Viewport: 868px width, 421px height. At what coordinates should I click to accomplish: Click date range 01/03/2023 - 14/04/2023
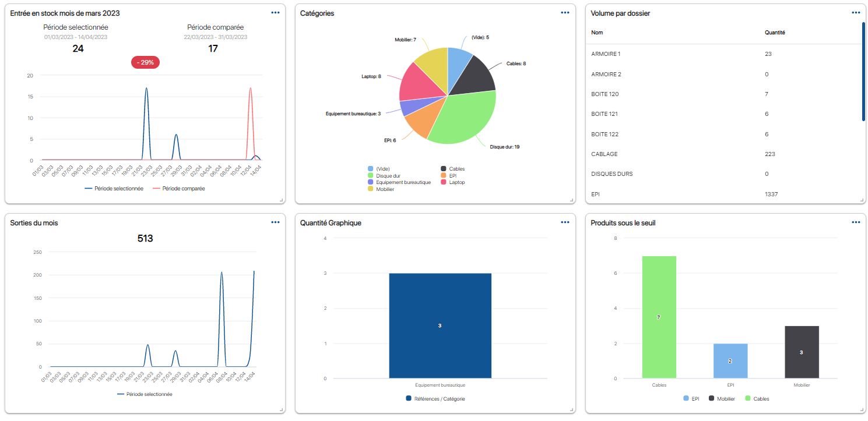click(x=76, y=37)
